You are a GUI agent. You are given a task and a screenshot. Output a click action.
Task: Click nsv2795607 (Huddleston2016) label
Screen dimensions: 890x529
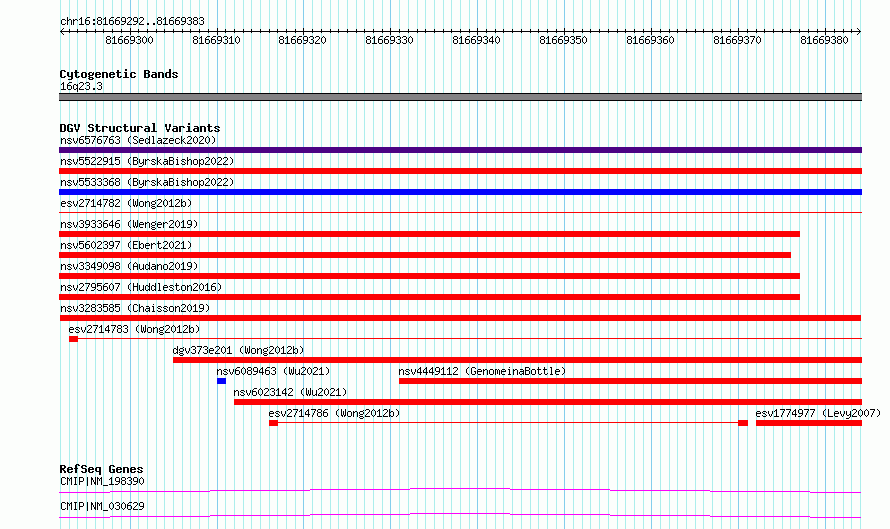pos(141,287)
